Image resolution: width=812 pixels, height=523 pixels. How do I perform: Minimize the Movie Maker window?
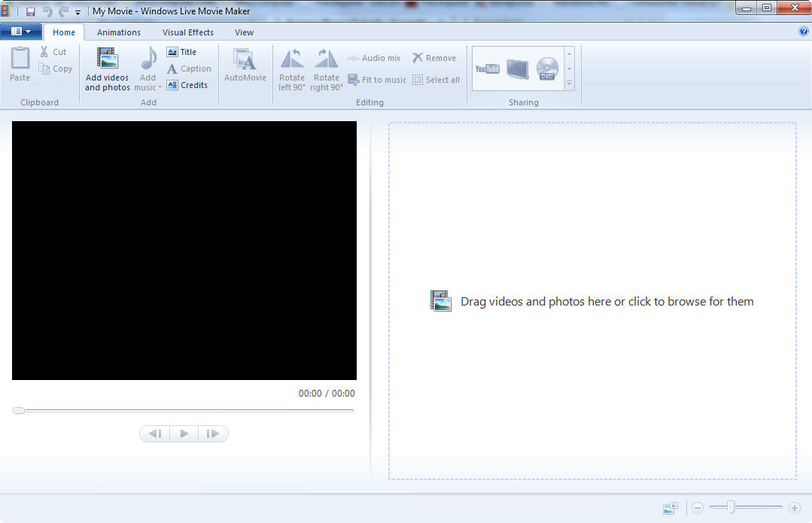pos(747,8)
